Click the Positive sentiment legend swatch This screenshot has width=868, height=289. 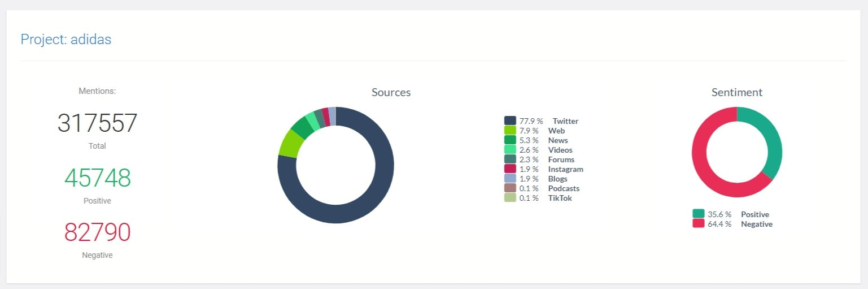[699, 214]
